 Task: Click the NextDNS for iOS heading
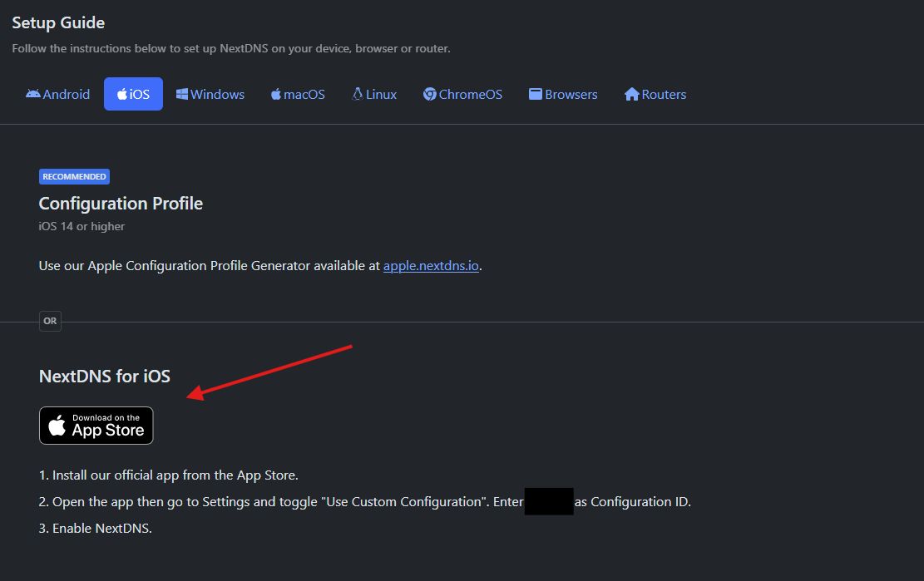(105, 377)
